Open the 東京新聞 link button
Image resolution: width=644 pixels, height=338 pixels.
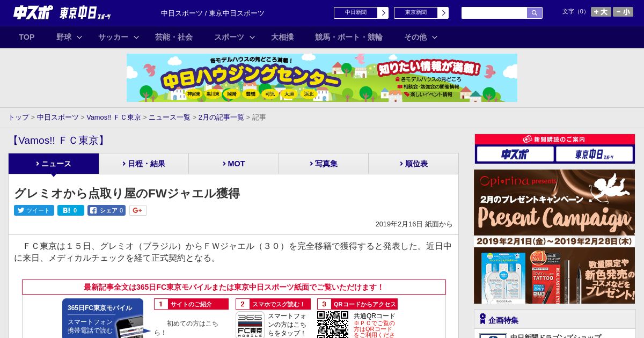pos(421,13)
